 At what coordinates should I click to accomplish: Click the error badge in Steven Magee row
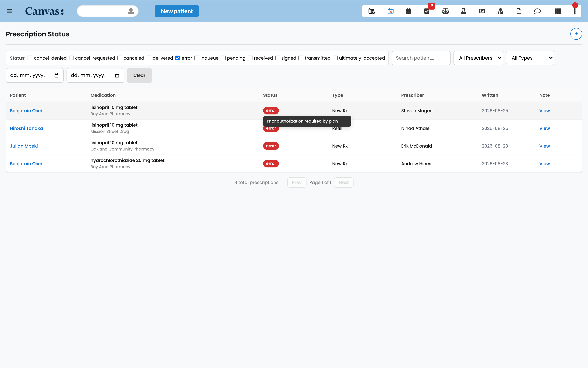click(271, 111)
